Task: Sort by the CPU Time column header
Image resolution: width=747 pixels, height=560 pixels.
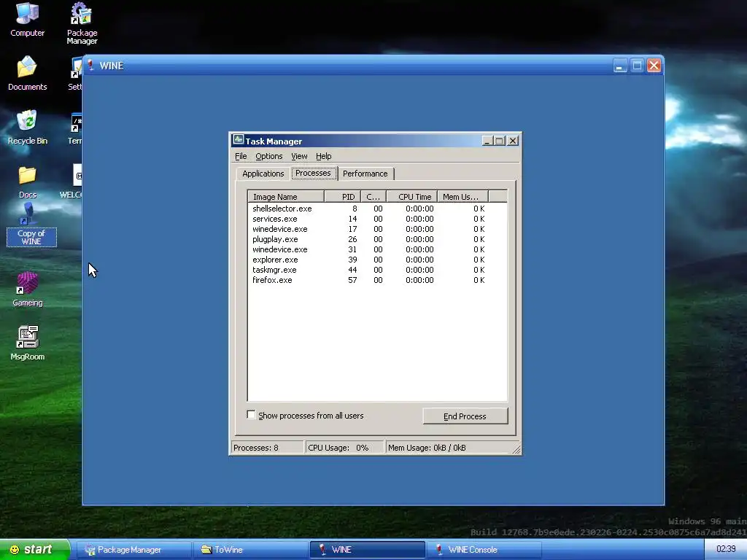Action: click(411, 197)
